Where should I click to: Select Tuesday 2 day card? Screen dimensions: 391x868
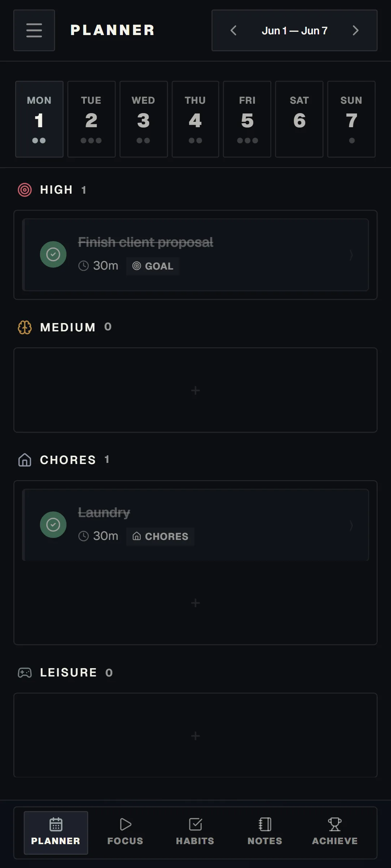91,119
